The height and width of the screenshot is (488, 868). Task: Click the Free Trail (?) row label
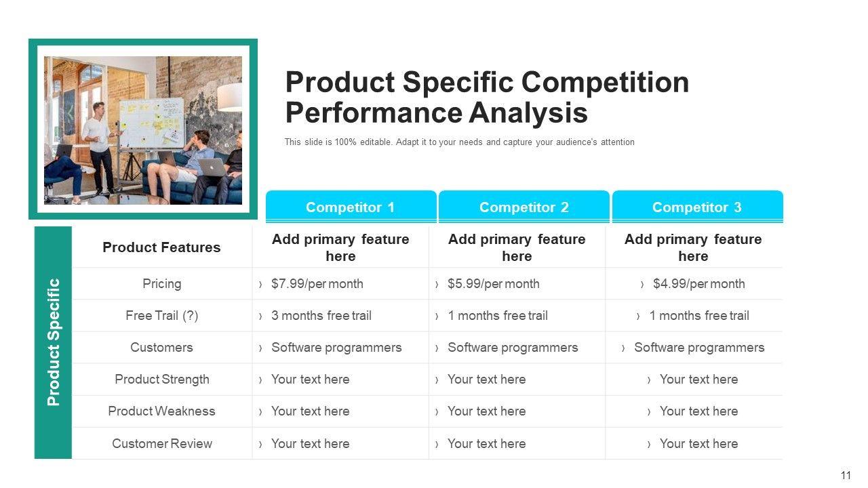[161, 316]
